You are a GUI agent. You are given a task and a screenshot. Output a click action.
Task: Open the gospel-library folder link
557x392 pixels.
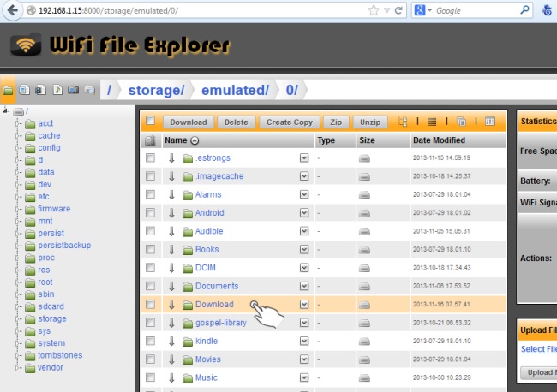222,323
